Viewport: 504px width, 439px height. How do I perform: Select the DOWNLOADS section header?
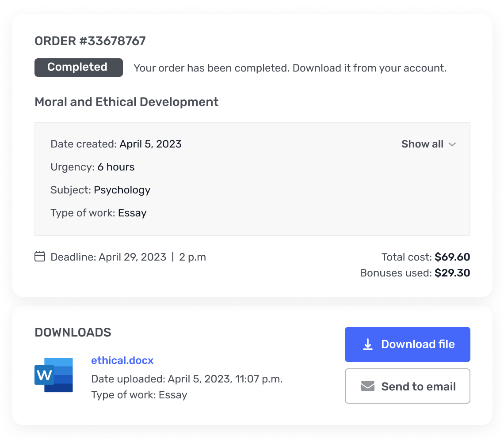click(x=73, y=332)
